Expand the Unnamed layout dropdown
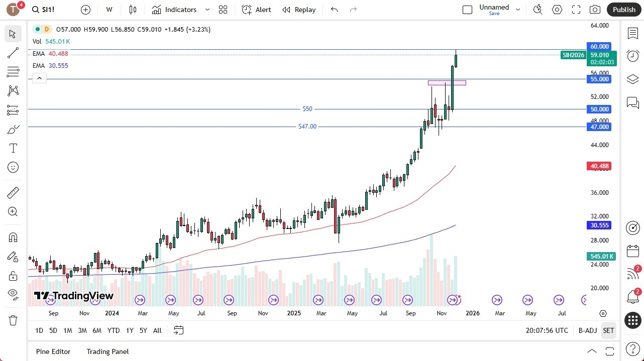The image size is (644, 361). [x=517, y=9]
